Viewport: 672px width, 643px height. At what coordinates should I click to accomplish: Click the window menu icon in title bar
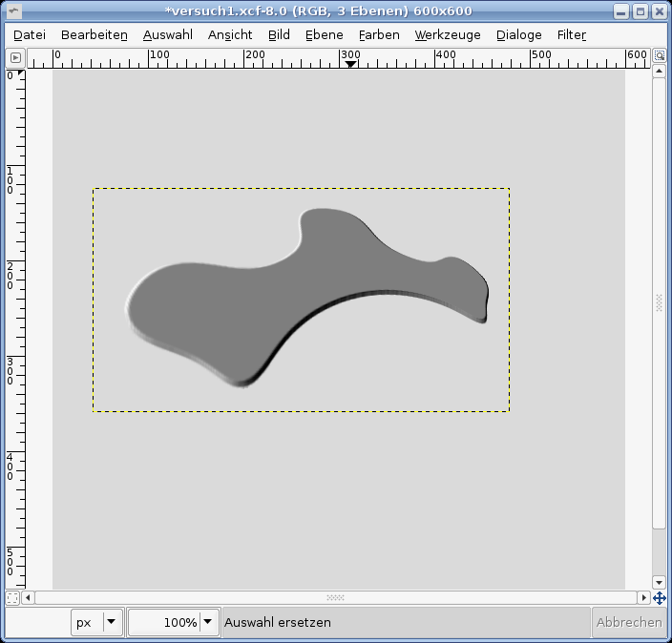(13, 11)
